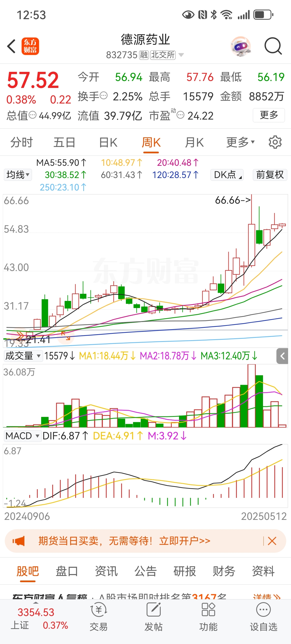
Task: Toggle the 前复权 adjustment button
Action: pos(270,174)
